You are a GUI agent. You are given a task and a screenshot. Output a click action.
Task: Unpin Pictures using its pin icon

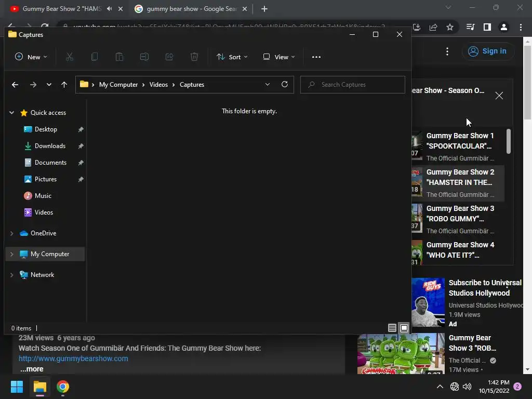coord(81,179)
